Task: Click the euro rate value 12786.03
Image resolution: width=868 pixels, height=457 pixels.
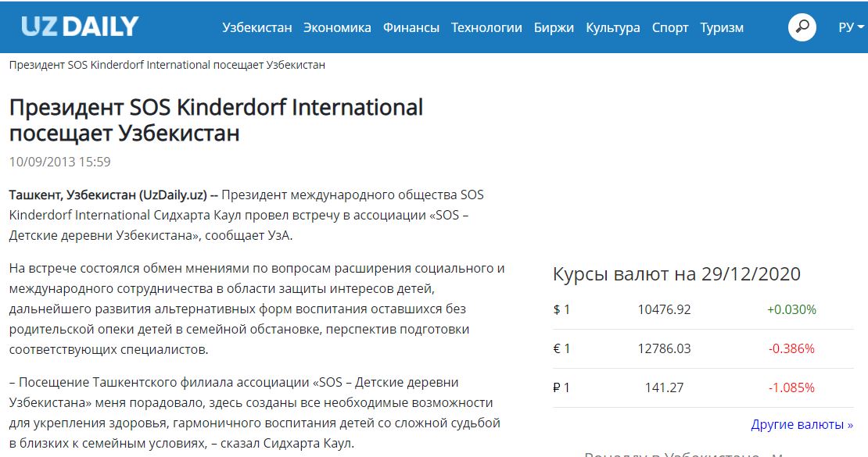Action: (664, 348)
